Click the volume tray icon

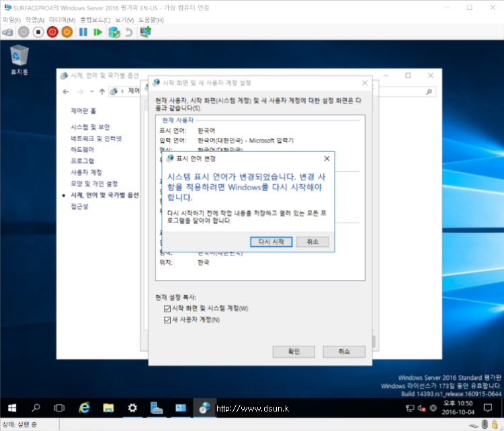[421, 409]
